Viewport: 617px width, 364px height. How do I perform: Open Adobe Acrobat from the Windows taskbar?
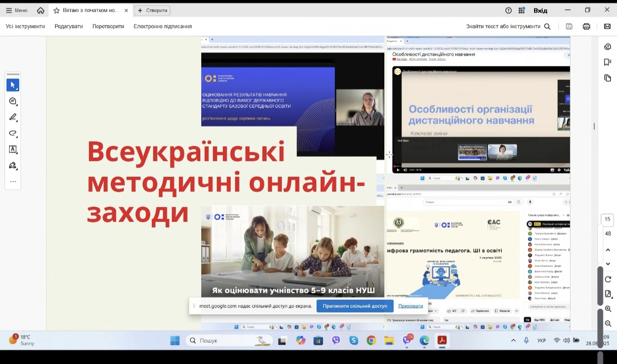point(442,340)
